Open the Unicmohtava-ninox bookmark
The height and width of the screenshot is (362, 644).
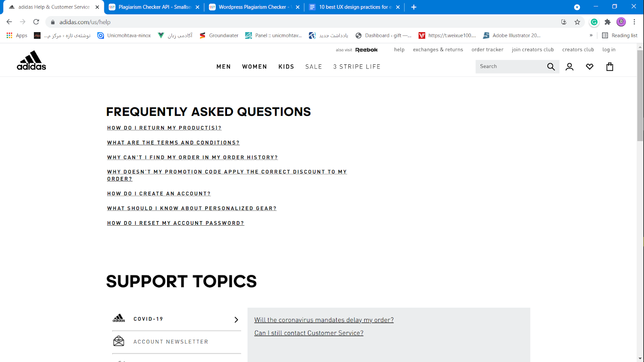[124, 35]
